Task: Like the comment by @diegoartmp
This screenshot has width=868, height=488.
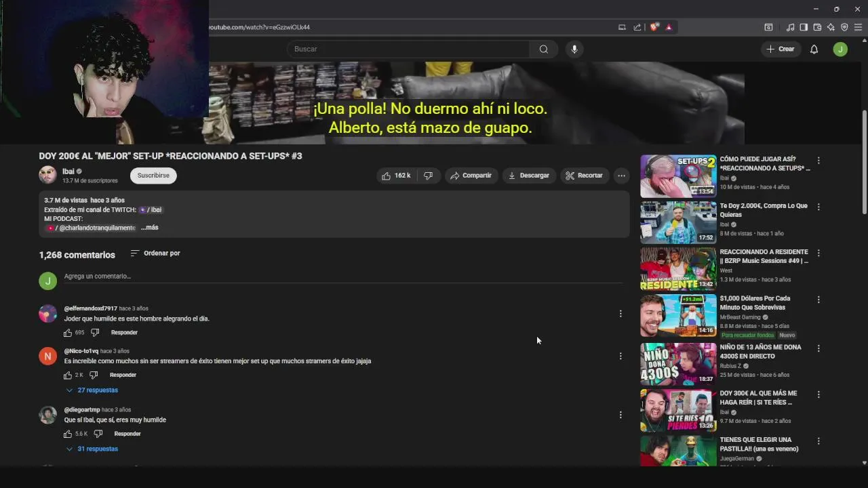Action: [x=68, y=434]
